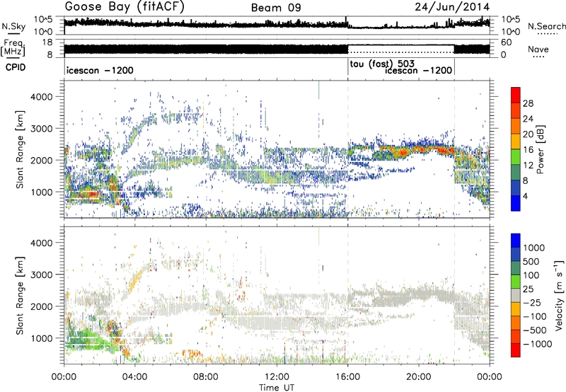
Task: Click the 'Power [dB]' color bar title
Action: (540, 149)
